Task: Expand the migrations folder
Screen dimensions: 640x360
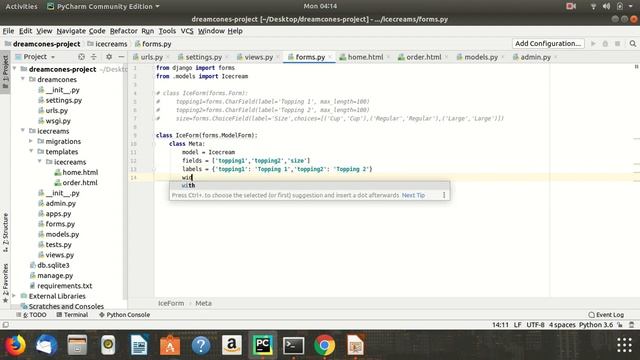Action: [x=31, y=141]
